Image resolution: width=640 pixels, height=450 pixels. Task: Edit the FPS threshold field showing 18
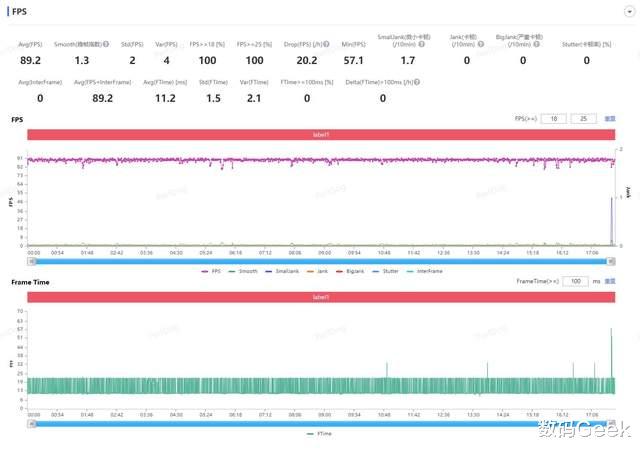(553, 118)
